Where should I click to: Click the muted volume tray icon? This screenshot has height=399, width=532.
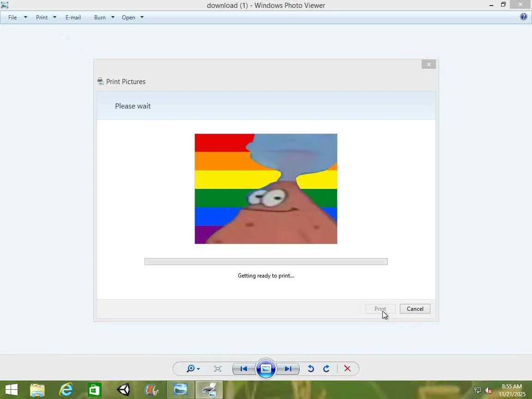tap(489, 390)
